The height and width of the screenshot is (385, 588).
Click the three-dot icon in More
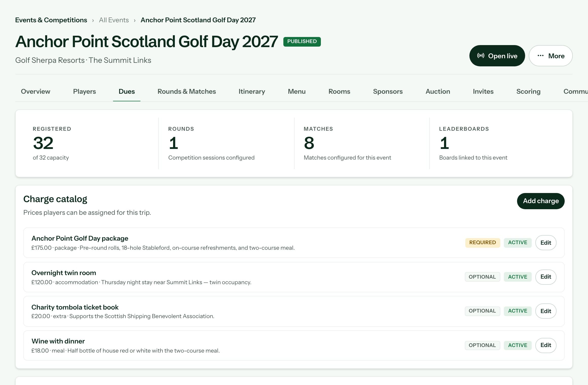pos(540,56)
